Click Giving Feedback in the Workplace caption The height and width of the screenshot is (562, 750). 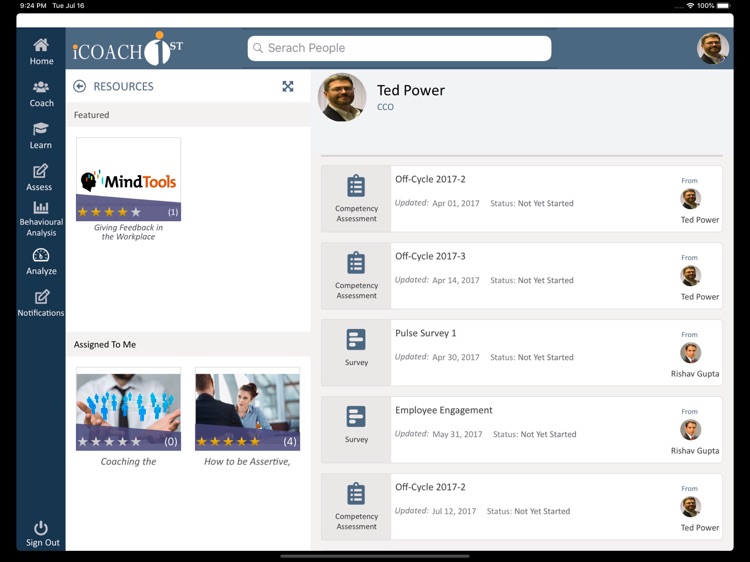pyautogui.click(x=128, y=232)
